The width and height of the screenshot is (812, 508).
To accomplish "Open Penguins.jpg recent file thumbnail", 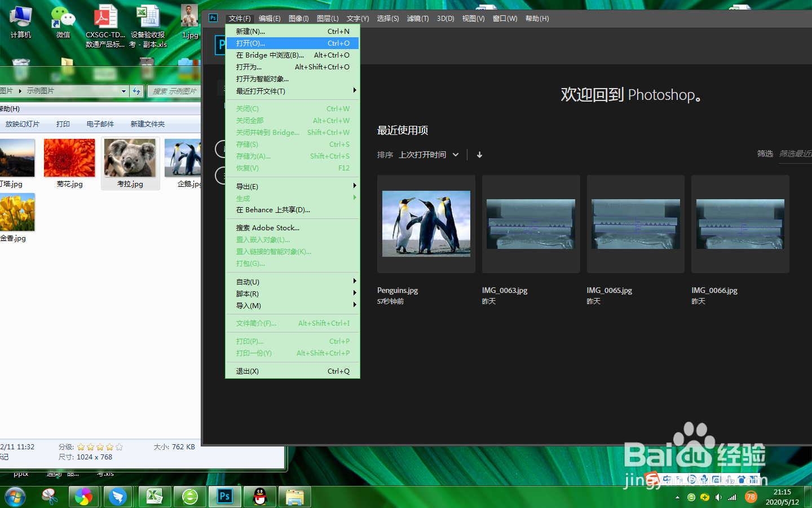I will 426,224.
